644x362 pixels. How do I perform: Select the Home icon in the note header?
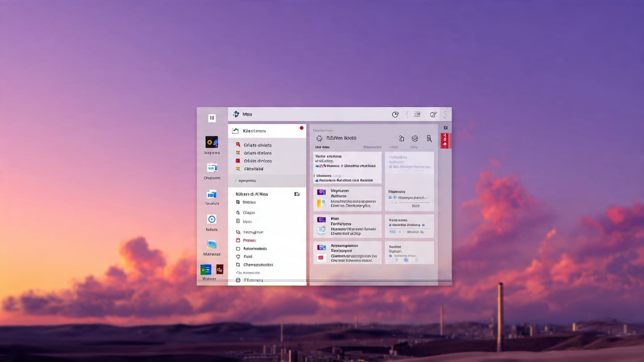(402, 139)
